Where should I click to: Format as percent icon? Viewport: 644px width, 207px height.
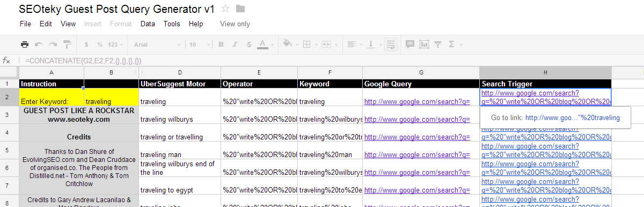tap(100, 45)
